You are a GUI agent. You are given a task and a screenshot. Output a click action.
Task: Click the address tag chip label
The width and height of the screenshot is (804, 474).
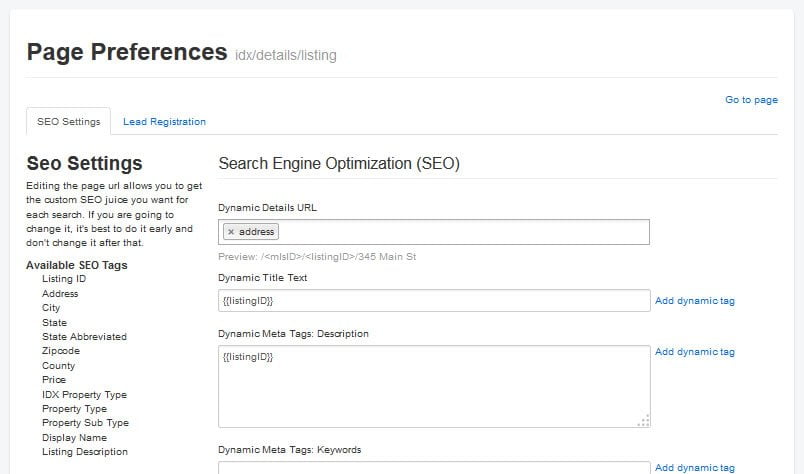[256, 232]
